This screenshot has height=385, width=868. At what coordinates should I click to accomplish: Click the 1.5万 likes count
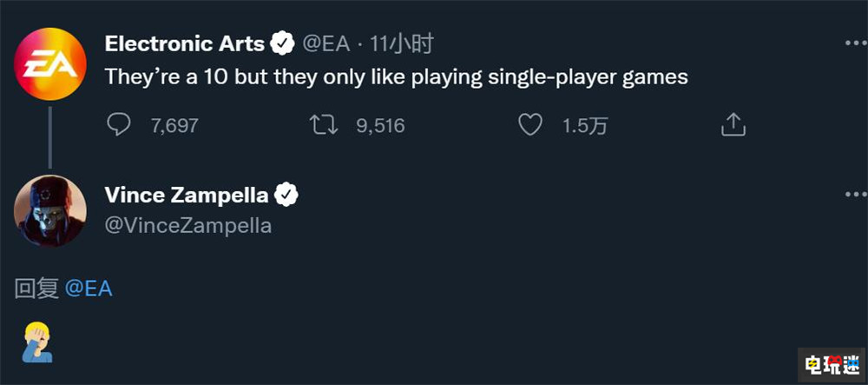(584, 126)
